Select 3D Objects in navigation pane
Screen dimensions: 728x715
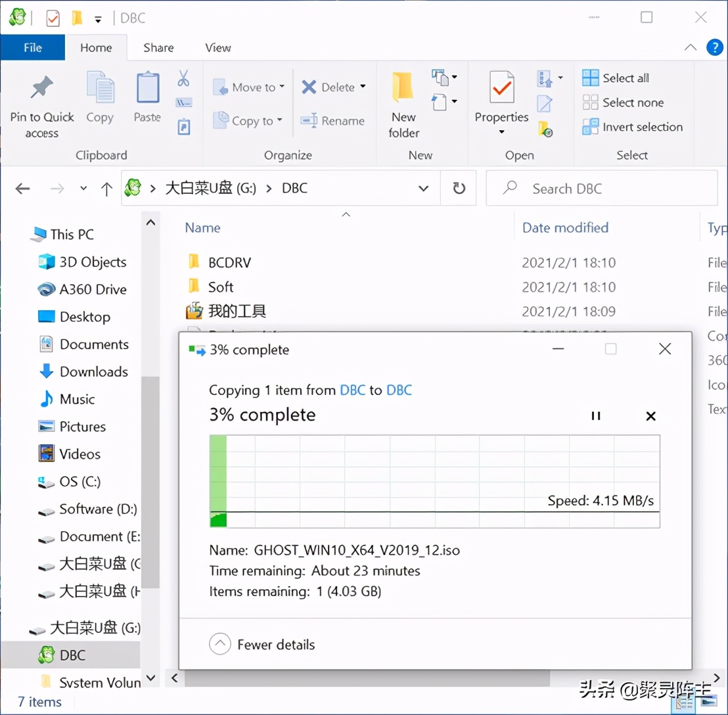tap(81, 262)
